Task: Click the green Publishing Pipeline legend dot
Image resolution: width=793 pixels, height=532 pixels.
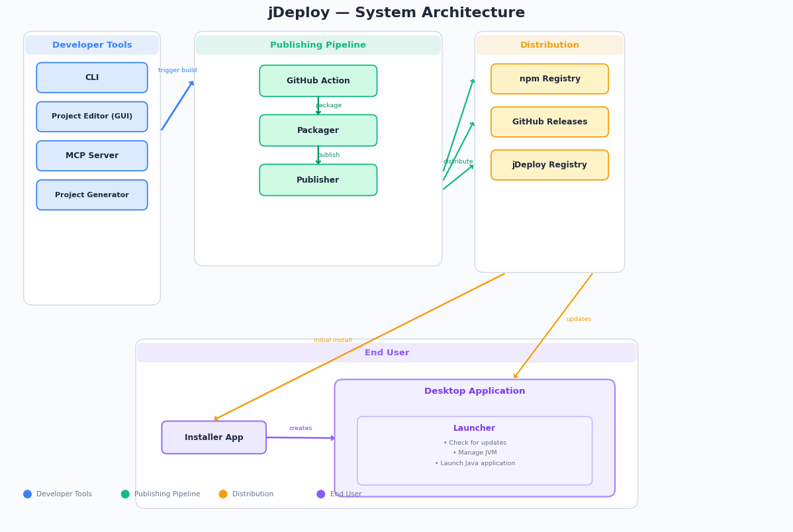Action: (125, 494)
